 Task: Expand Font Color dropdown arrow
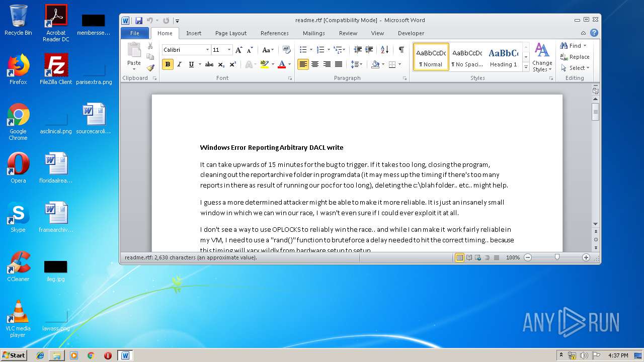(289, 64)
